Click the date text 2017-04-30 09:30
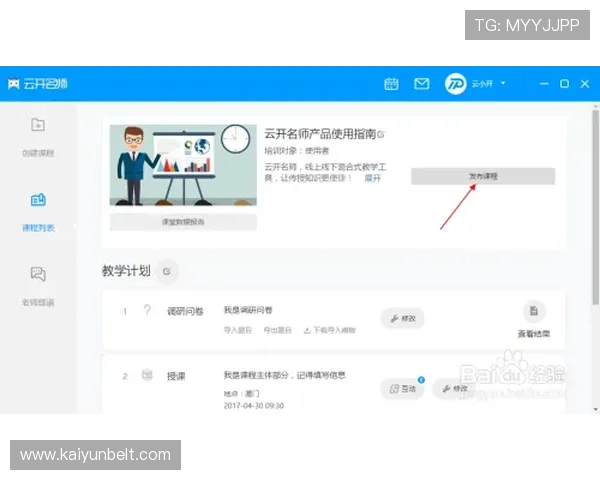 (x=254, y=406)
